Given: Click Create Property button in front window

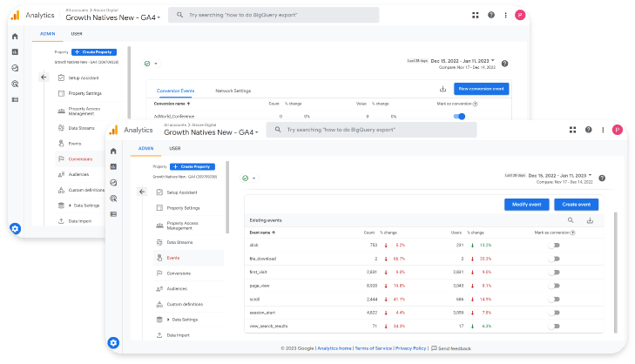Looking at the screenshot, I should (x=193, y=167).
